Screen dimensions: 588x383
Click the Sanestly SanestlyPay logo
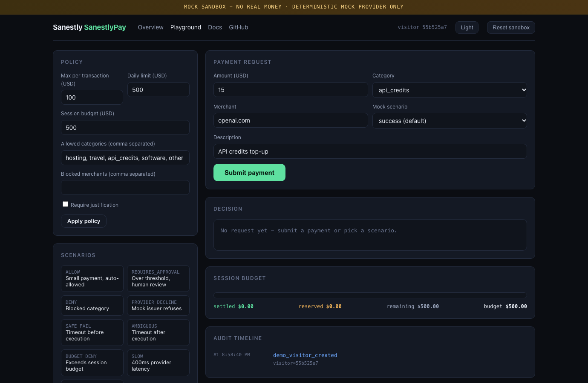pos(89,27)
